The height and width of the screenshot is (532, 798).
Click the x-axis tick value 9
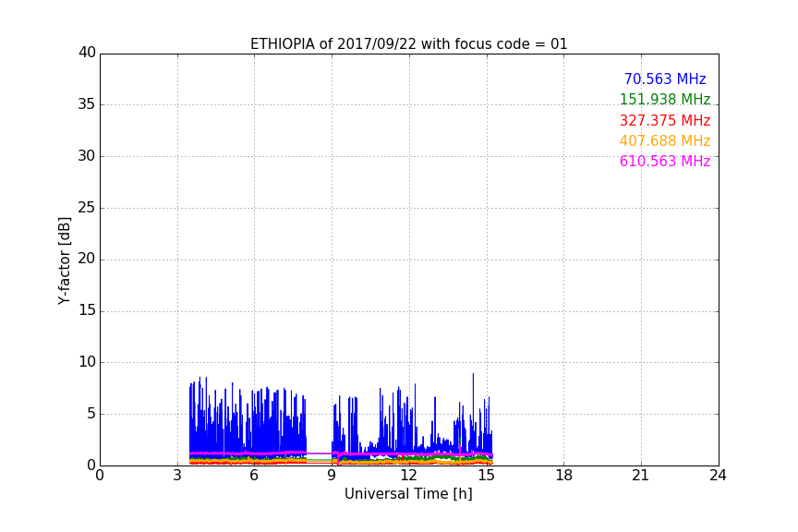[332, 476]
